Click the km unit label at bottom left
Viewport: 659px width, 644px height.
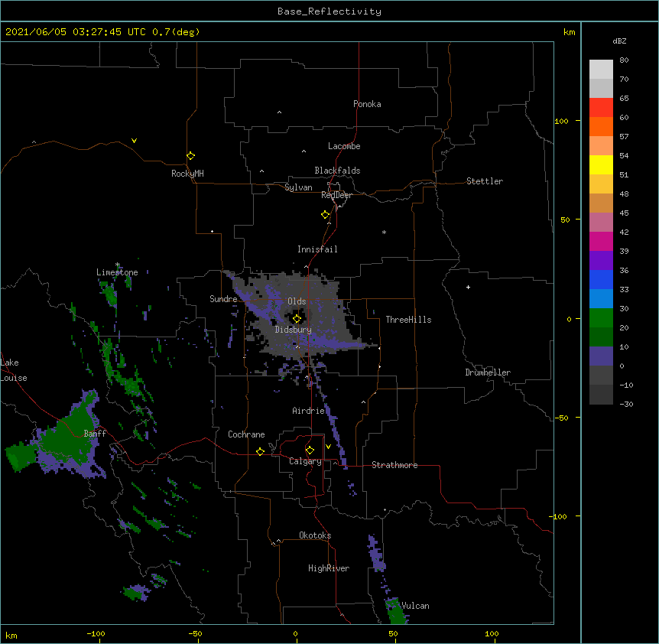11,635
